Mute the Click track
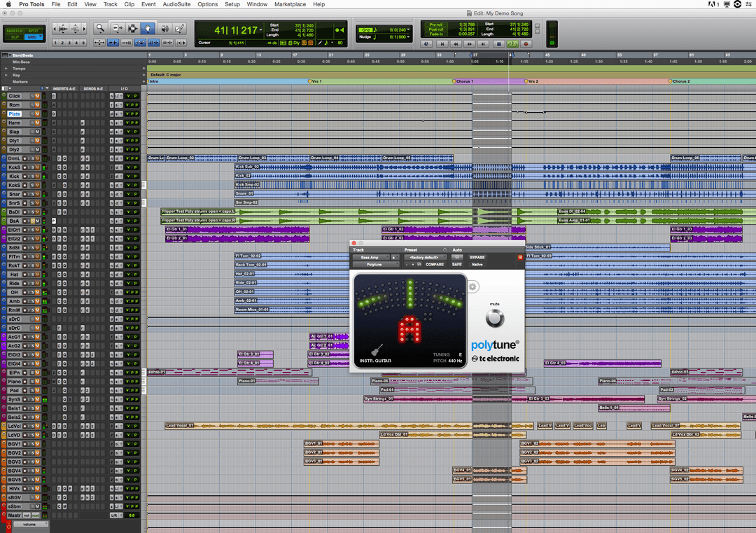756x533 pixels. click(37, 96)
